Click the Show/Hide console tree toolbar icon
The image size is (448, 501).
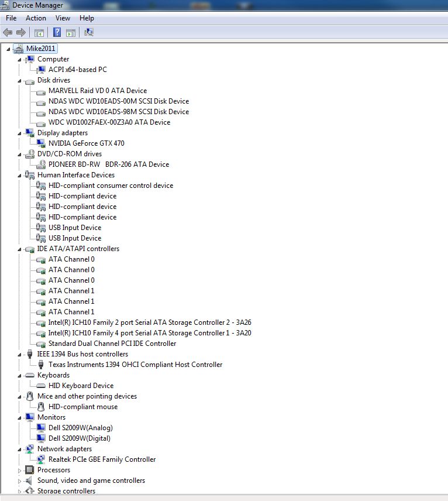(x=39, y=33)
